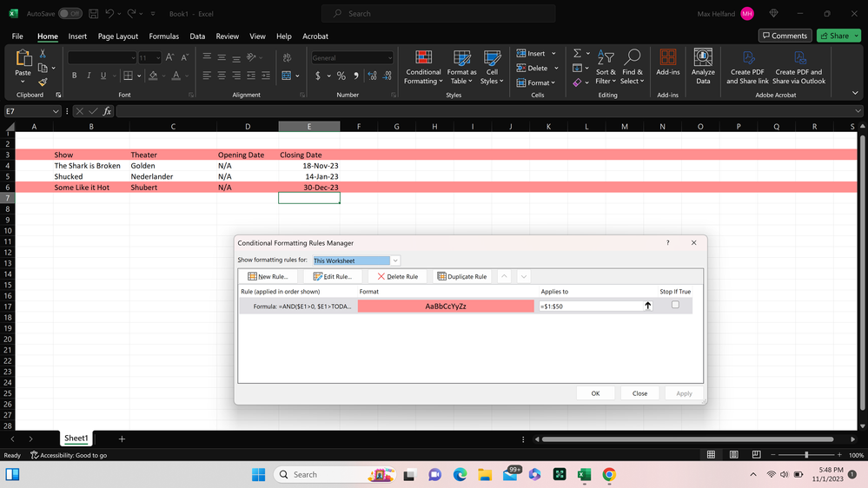
Task: Open Sort & Filter options
Action: [606, 68]
